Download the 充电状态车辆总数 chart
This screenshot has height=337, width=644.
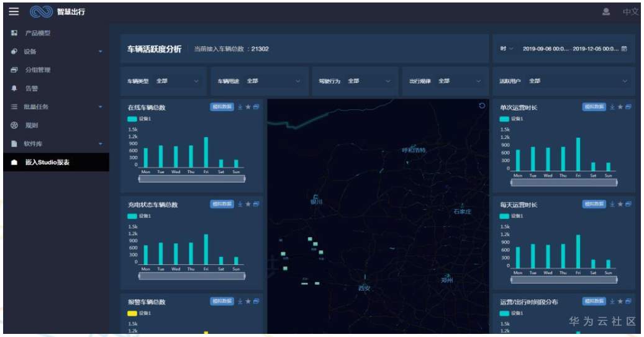click(x=240, y=204)
